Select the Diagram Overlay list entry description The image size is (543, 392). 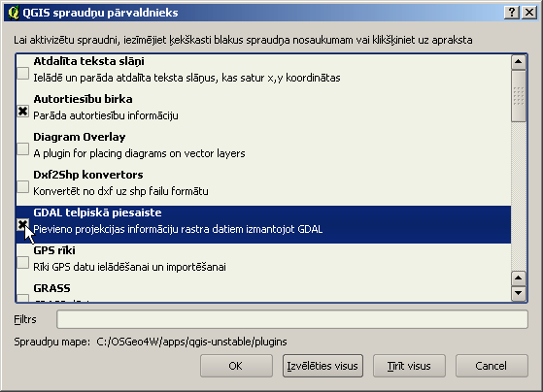tap(139, 153)
